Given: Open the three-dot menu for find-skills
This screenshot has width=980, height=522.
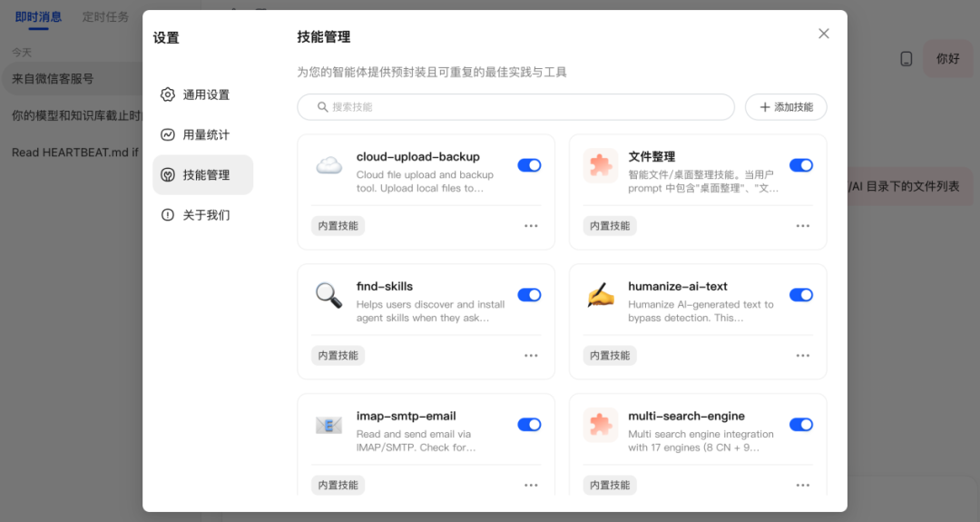Looking at the screenshot, I should click(x=531, y=356).
